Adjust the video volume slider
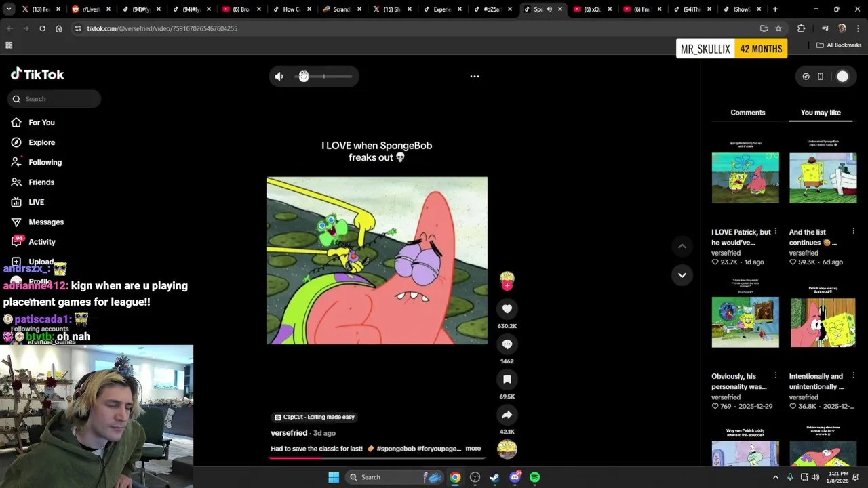868x488 pixels. point(324,77)
